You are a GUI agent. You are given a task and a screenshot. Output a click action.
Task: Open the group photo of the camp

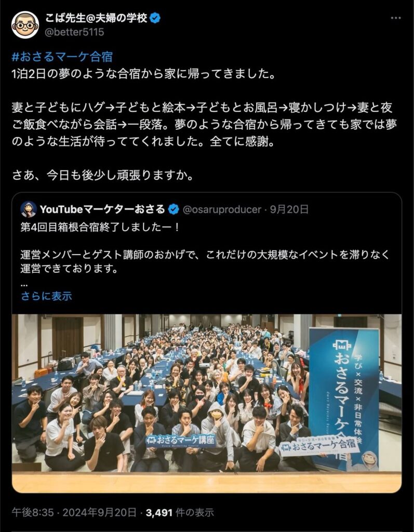point(207,403)
